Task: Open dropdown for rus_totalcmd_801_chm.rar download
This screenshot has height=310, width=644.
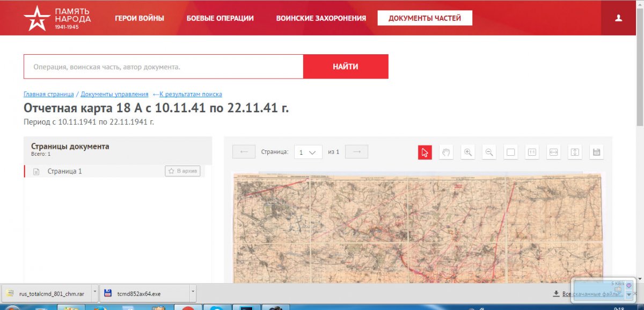Action: (x=95, y=293)
